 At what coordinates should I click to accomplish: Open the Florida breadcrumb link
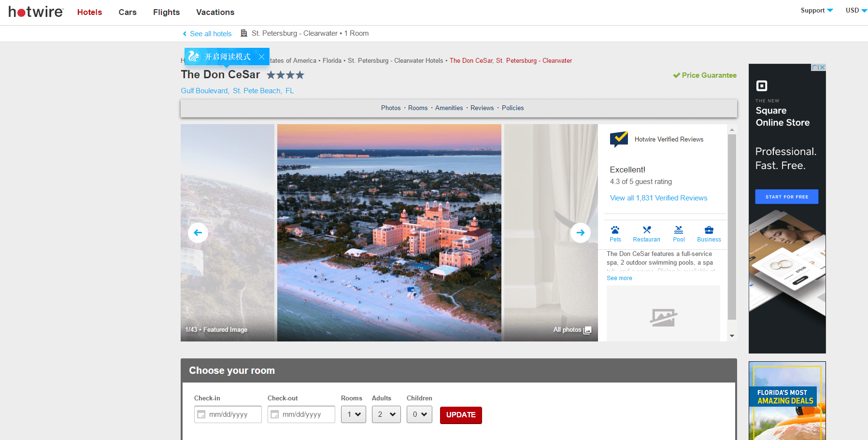coord(332,60)
